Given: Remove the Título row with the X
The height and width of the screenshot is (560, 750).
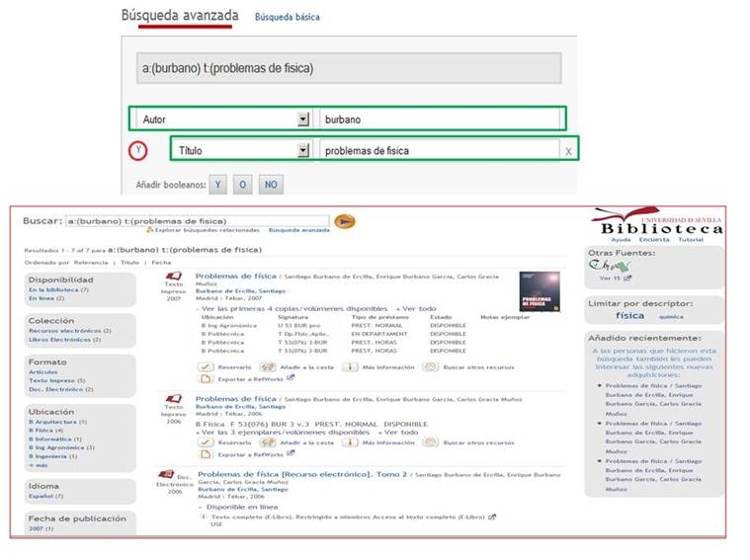Looking at the screenshot, I should click(568, 151).
